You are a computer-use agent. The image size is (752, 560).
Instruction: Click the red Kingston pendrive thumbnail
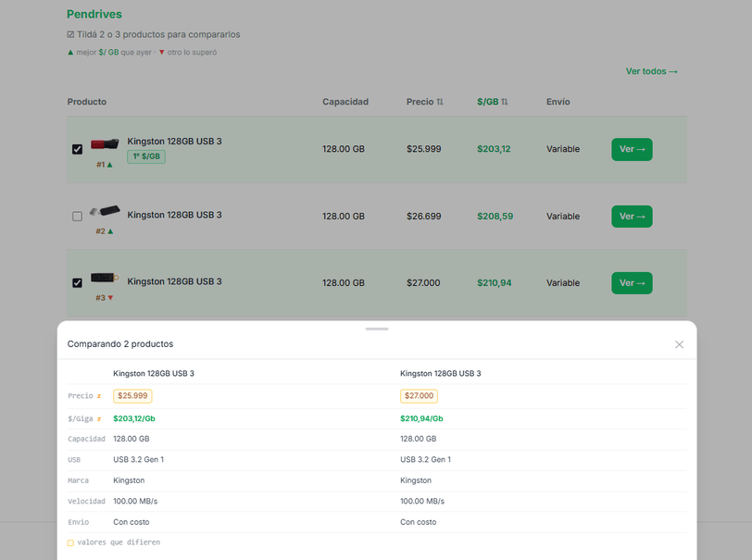[x=105, y=143]
